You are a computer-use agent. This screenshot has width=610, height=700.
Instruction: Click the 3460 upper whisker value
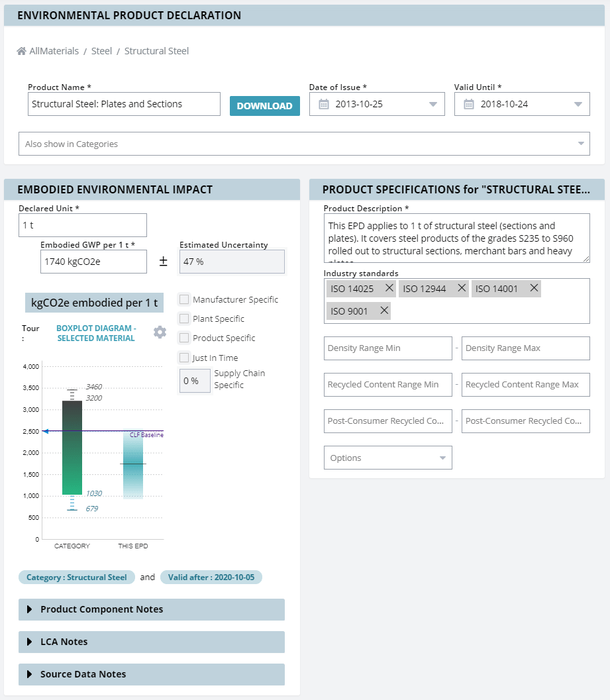point(94,387)
